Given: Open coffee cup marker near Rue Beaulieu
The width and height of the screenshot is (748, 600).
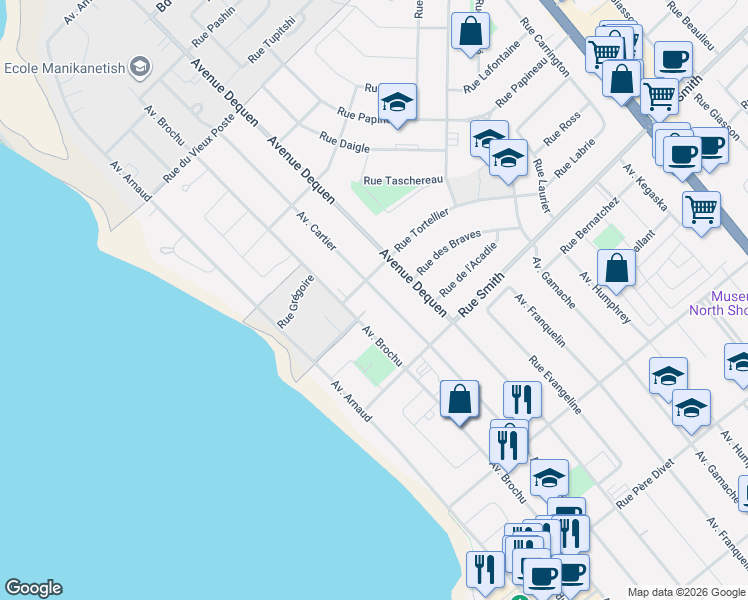Looking at the screenshot, I should (674, 61).
